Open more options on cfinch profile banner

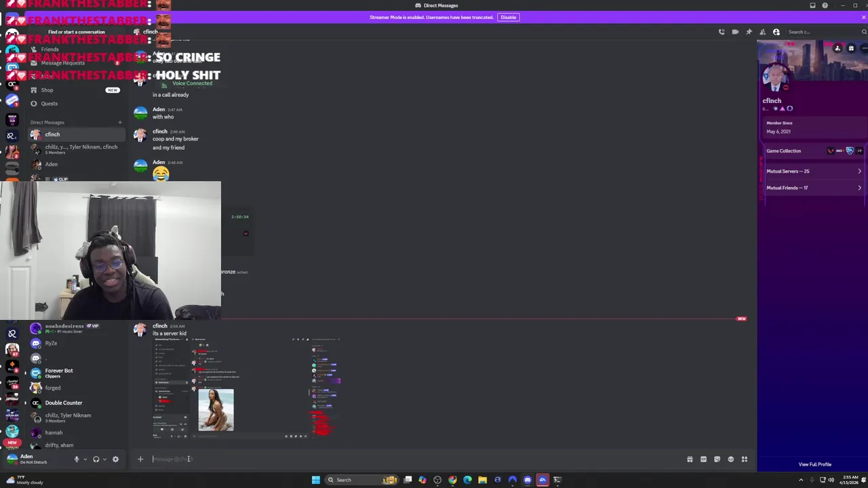tap(864, 48)
